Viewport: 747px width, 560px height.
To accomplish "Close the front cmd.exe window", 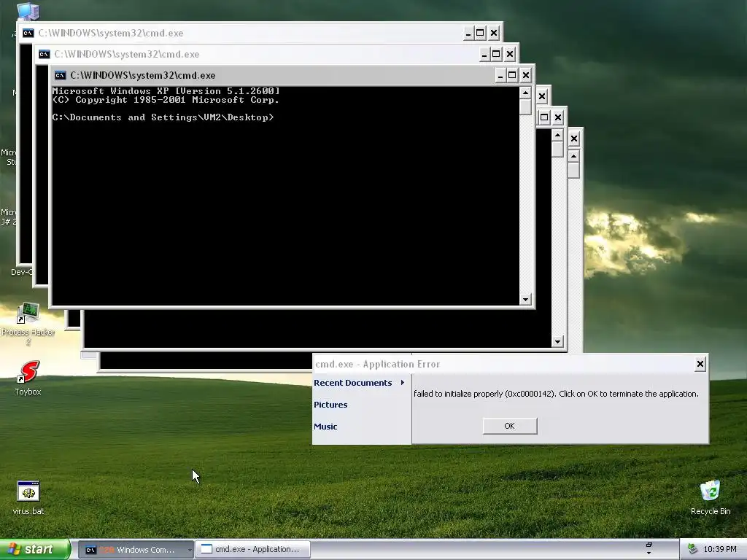I will [x=525, y=75].
